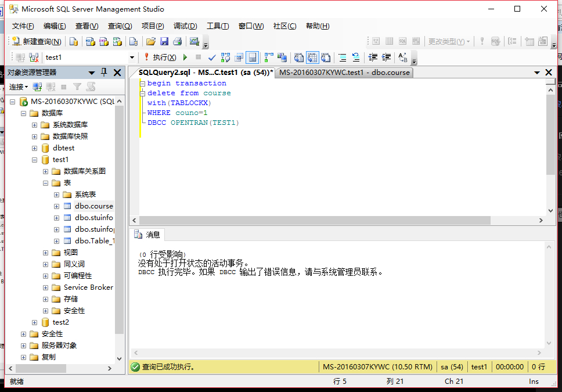Open the test1 database dropdown
The width and height of the screenshot is (562, 392).
coord(132,57)
